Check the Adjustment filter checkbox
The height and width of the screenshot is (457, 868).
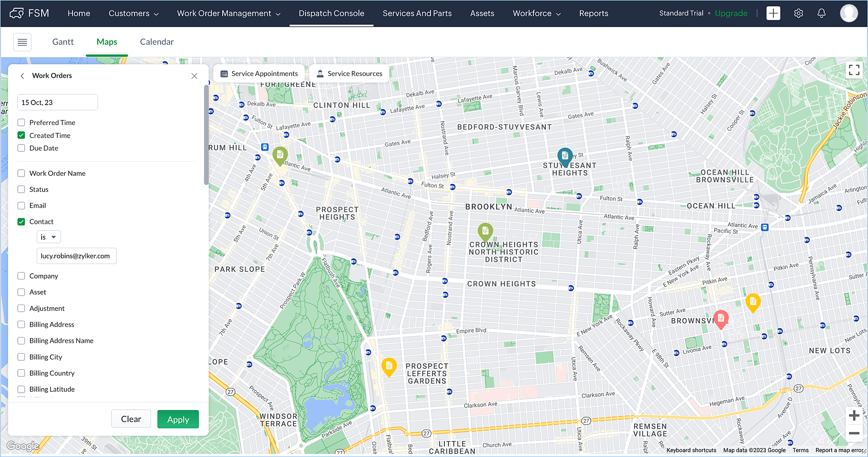click(21, 308)
